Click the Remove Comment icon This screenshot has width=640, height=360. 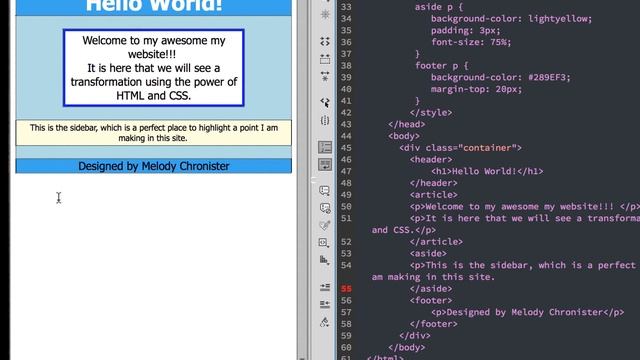tap(325, 208)
